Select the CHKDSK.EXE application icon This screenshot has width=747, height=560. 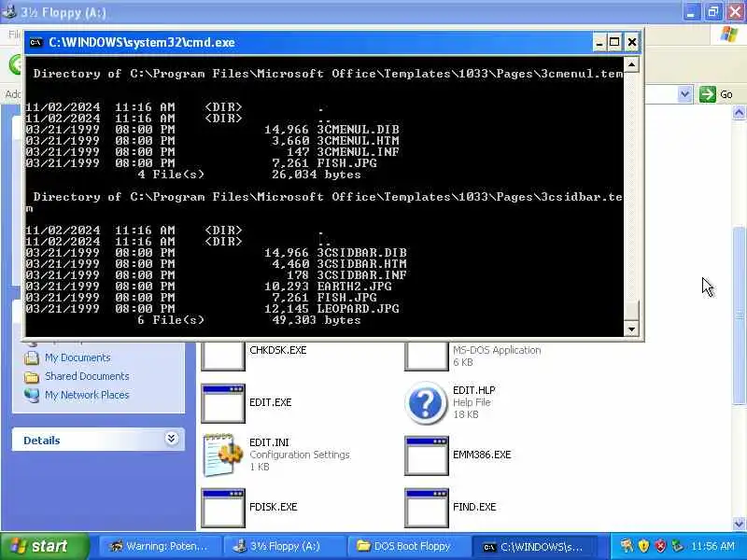tap(223, 357)
